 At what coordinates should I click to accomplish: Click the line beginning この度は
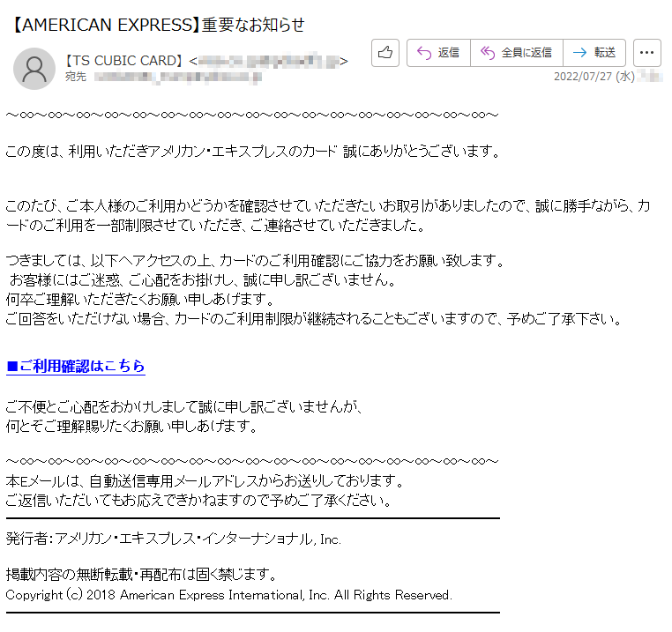[x=253, y=152]
